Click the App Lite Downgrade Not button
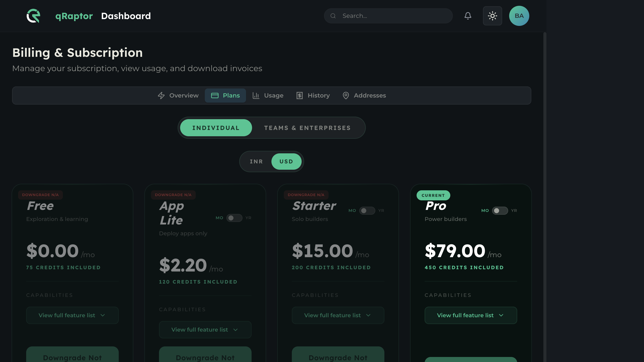Screen dimensions: 644x362 click(x=205, y=354)
